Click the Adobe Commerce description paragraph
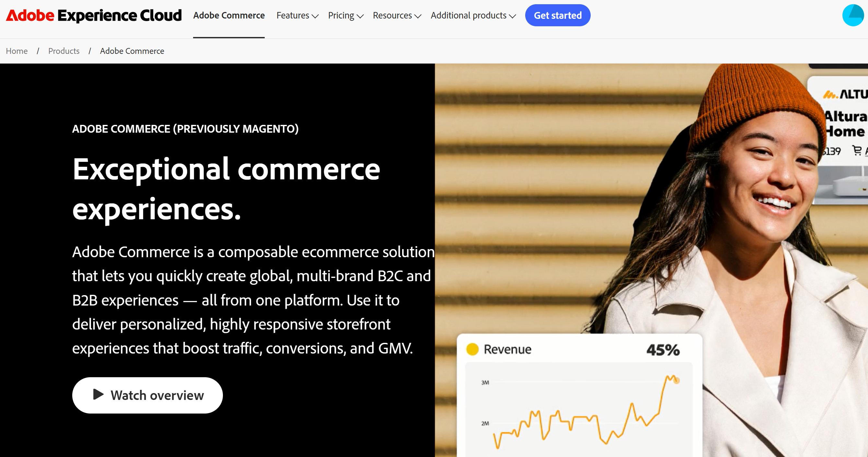The image size is (868, 457). click(x=253, y=300)
